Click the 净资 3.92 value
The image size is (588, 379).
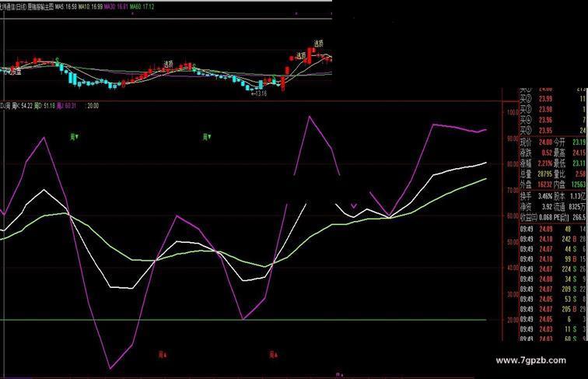(x=547, y=207)
